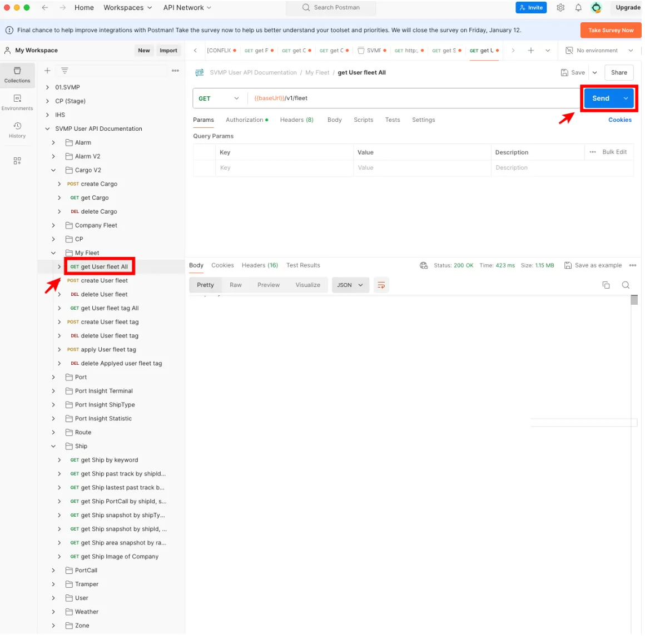The width and height of the screenshot is (645, 644).
Task: Click the New button
Action: 144,51
